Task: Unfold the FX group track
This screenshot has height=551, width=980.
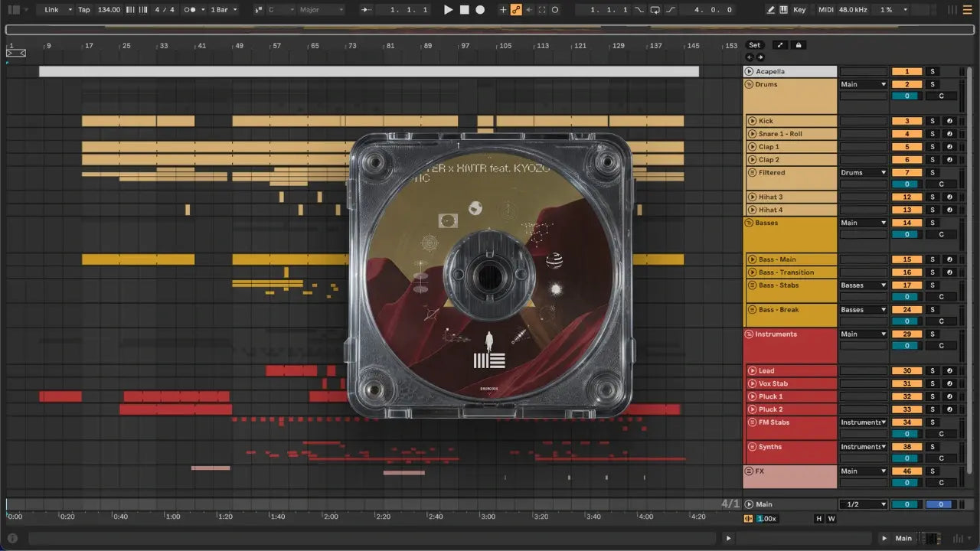Action: pos(750,471)
